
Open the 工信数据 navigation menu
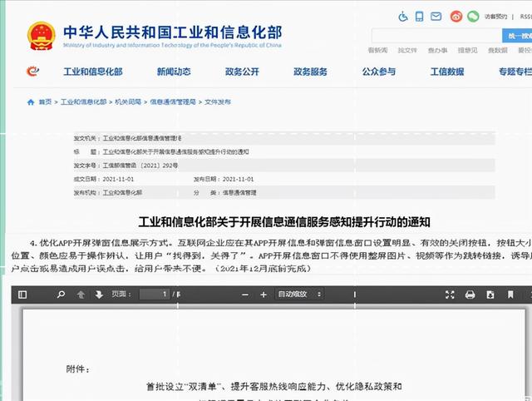click(x=447, y=72)
